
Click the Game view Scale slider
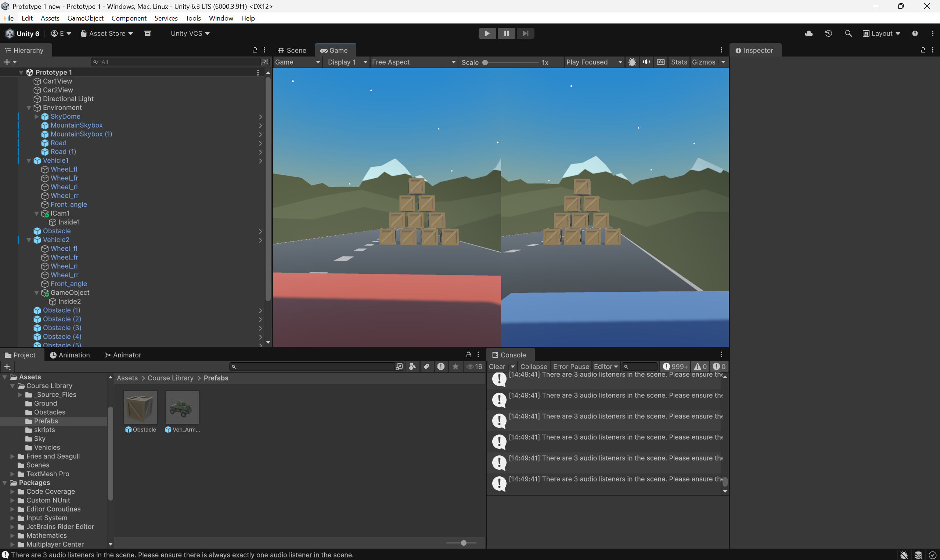511,63
